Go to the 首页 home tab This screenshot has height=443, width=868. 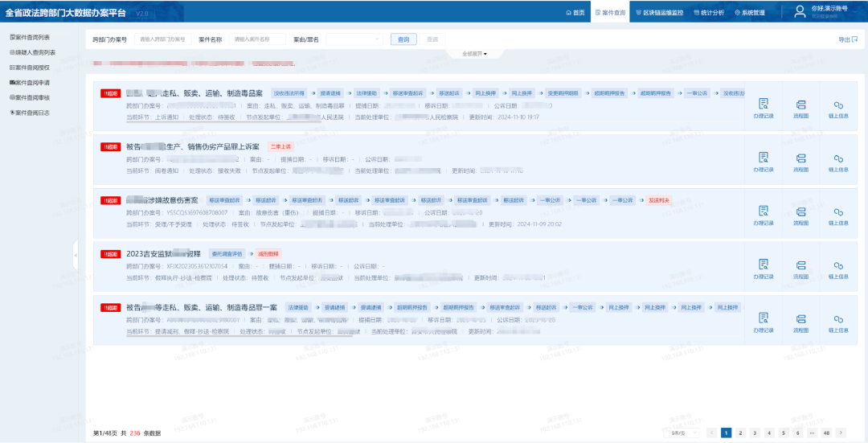[x=575, y=13]
